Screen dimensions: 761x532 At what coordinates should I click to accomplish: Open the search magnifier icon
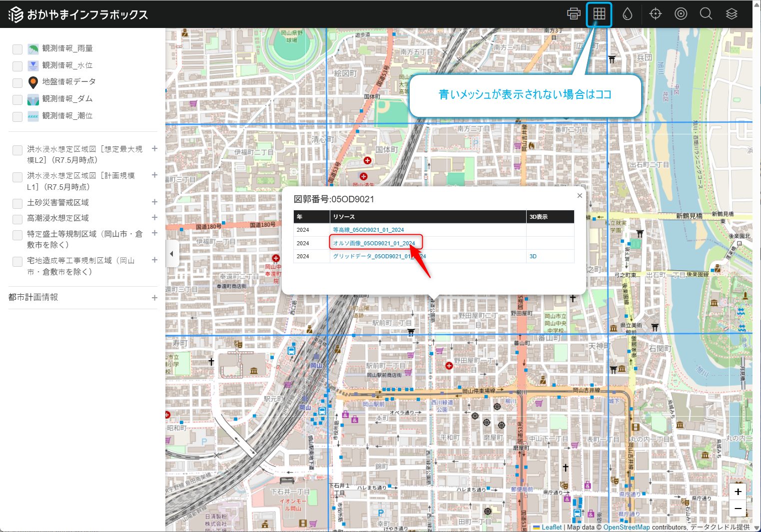pos(706,14)
